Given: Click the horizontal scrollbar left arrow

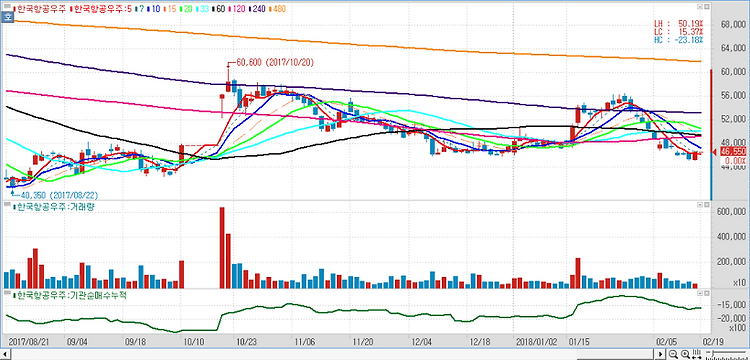Looking at the screenshot, I should [x=5, y=354].
